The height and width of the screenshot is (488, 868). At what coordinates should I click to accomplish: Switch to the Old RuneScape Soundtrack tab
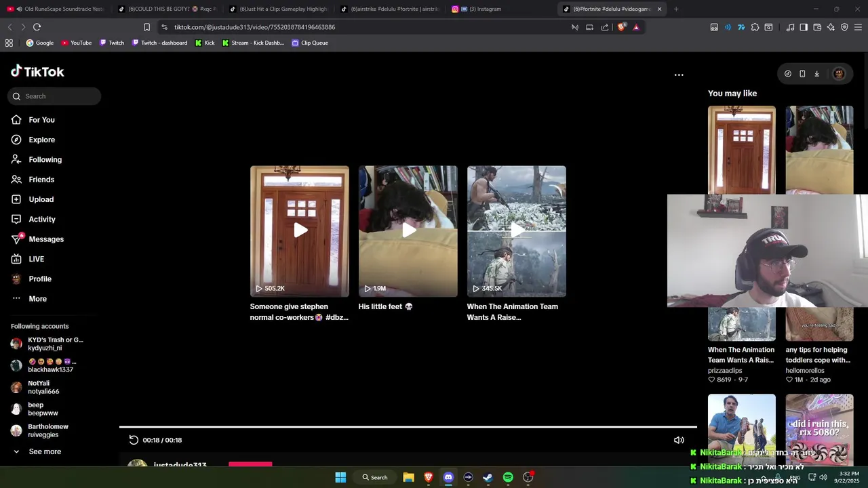click(x=56, y=9)
